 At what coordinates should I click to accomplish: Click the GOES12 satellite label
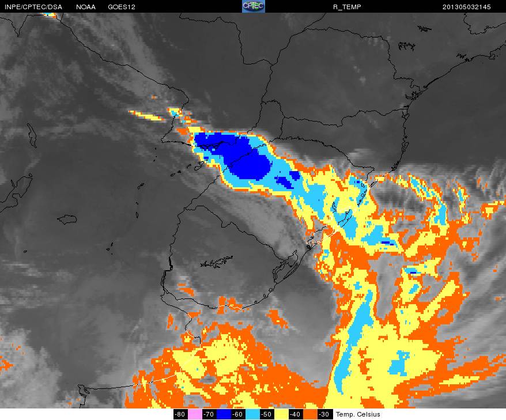(x=122, y=7)
